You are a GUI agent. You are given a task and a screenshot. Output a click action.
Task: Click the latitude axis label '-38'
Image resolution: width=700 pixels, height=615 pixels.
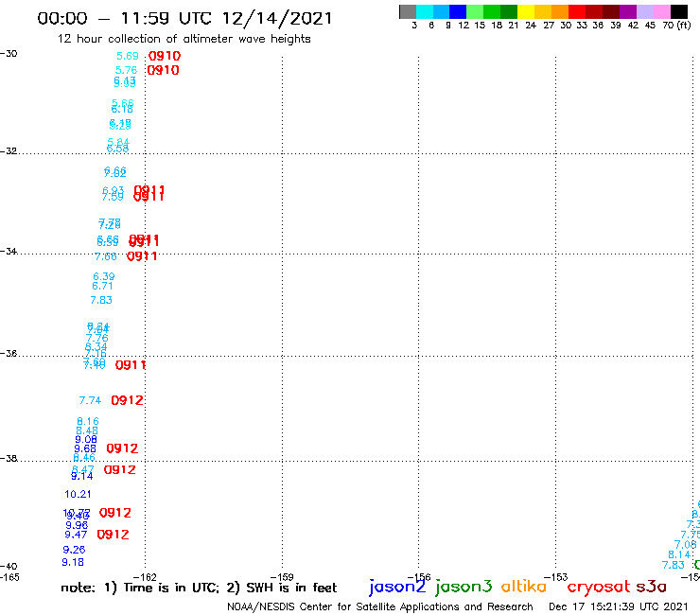pyautogui.click(x=9, y=458)
